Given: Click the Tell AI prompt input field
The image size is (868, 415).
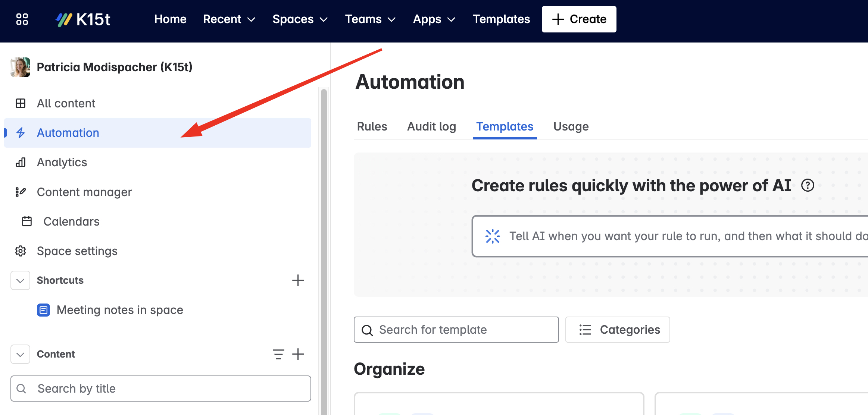Looking at the screenshot, I should (670, 236).
